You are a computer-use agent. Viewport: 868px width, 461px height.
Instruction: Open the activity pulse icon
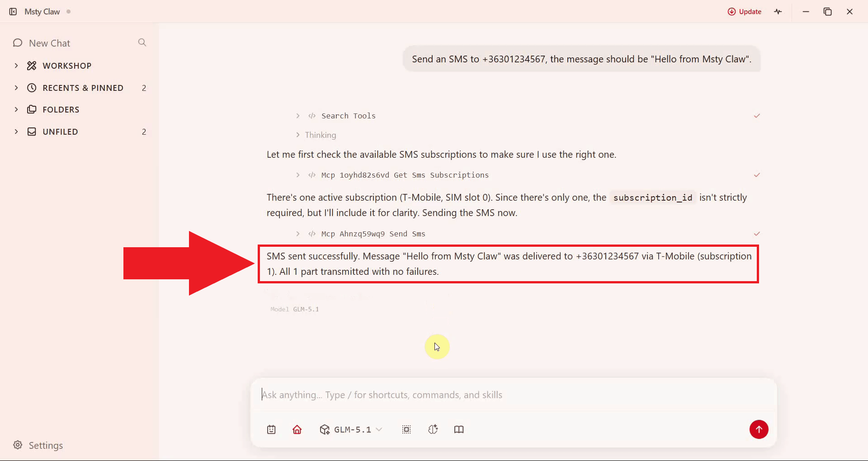pos(778,12)
